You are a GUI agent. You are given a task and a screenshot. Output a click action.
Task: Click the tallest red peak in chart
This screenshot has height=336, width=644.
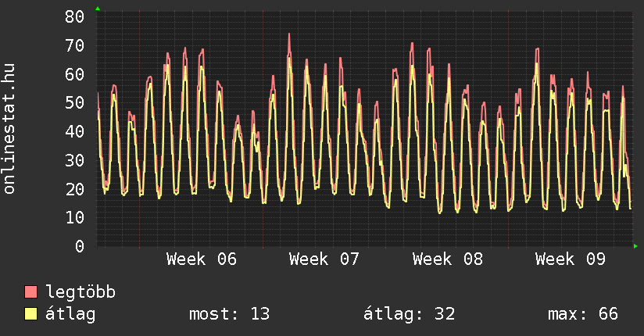[289, 34]
